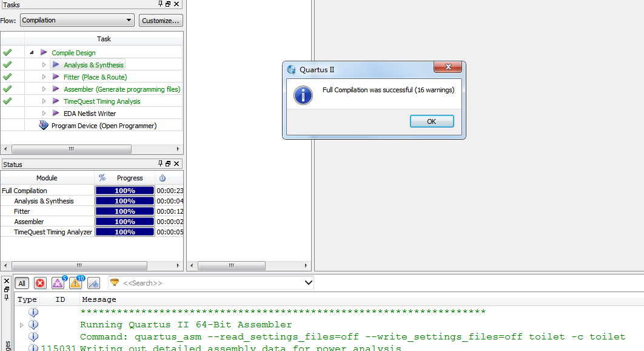Click the info icon in success dialog
Screen dimensions: 644x351
[x=303, y=95]
